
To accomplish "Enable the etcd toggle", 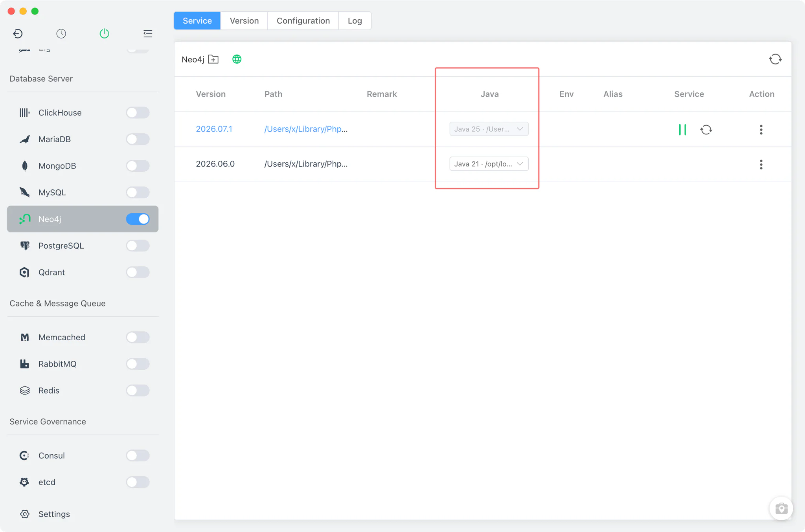I will point(138,482).
